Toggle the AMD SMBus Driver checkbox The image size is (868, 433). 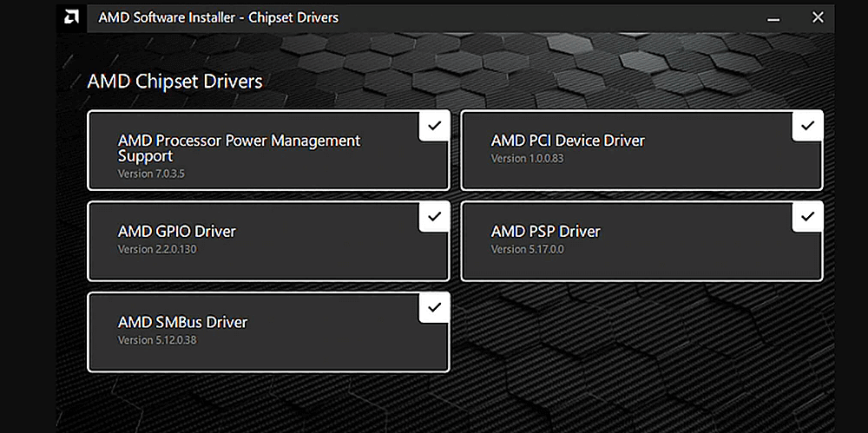[434, 307]
